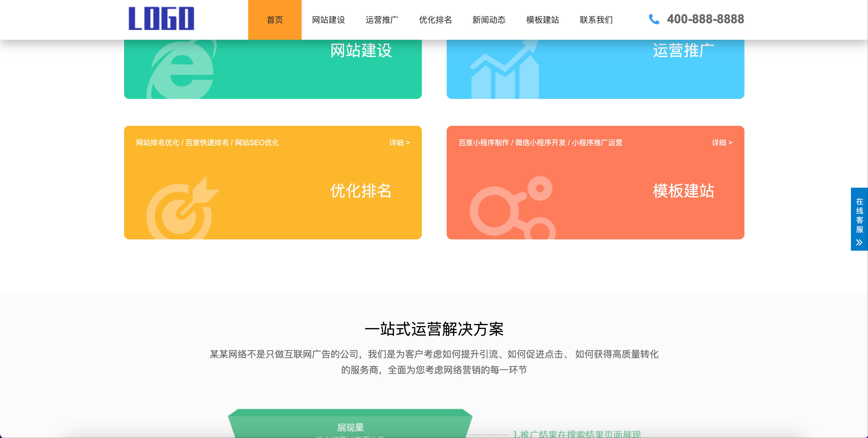Click the text 网站排名优化 / 百度快速排名 / 网站SEO优化
The image size is (868, 438).
[207, 143]
